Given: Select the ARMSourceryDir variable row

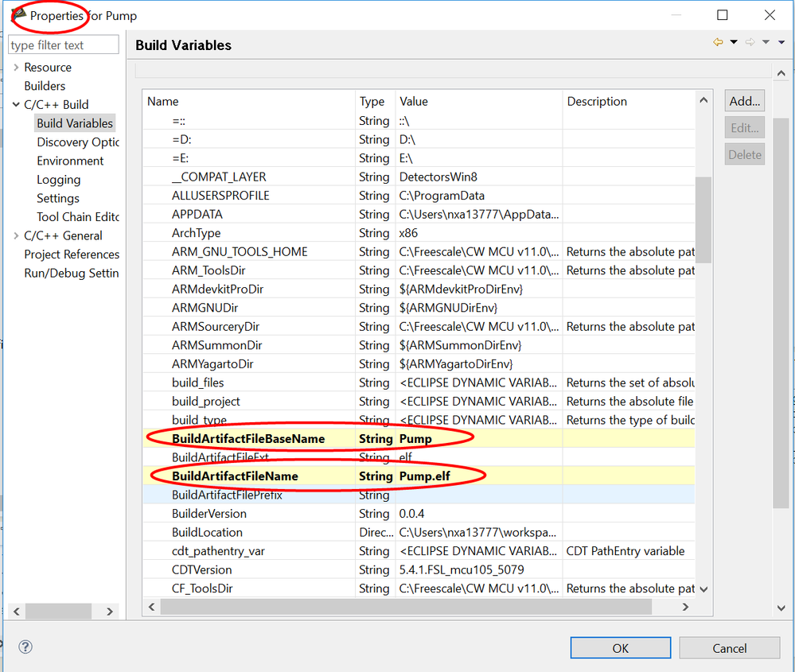Looking at the screenshot, I should click(419, 326).
